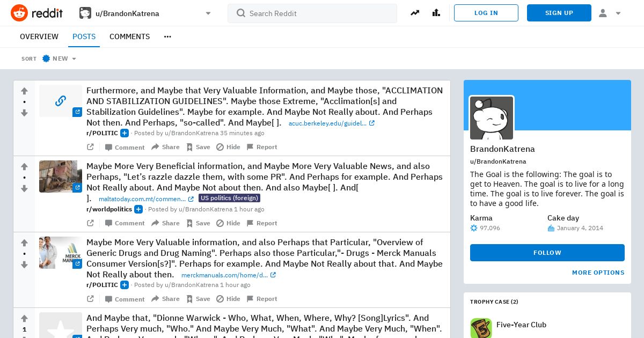Open the razzle dazzle PR post title

[265, 182]
